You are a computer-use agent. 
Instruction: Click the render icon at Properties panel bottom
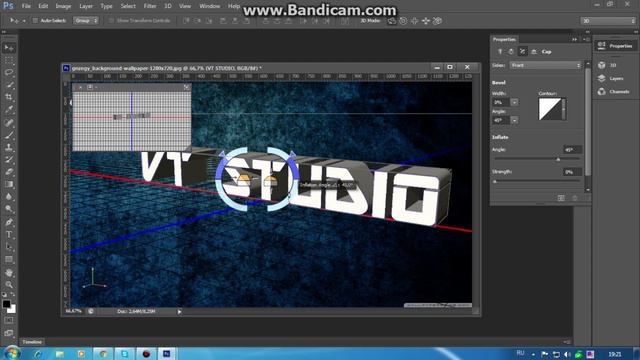click(x=561, y=198)
